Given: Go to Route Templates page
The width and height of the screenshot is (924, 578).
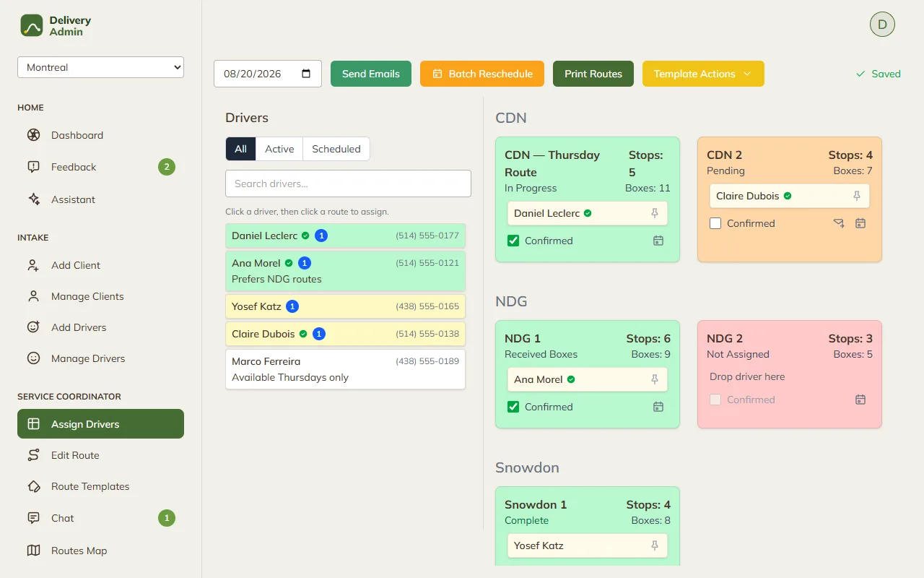Looking at the screenshot, I should (100, 486).
